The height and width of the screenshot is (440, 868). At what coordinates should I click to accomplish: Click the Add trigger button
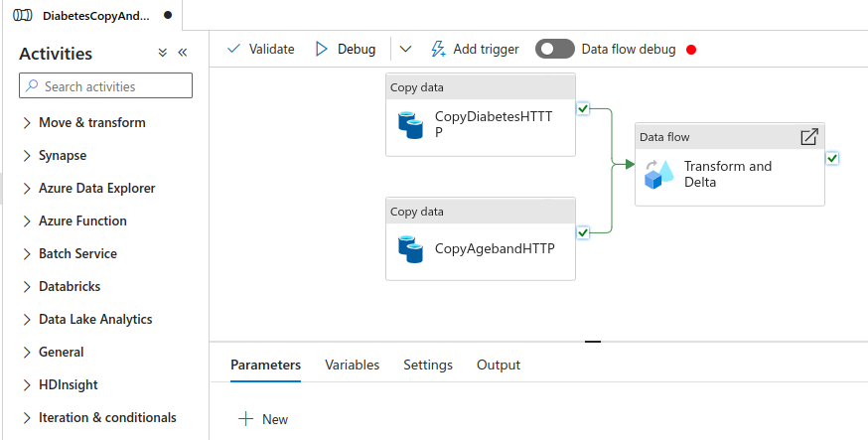[475, 49]
